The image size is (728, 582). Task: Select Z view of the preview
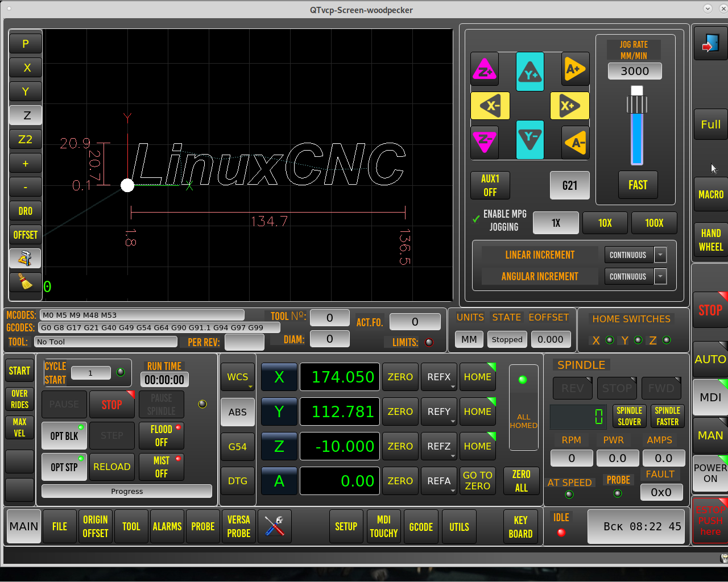coord(26,115)
